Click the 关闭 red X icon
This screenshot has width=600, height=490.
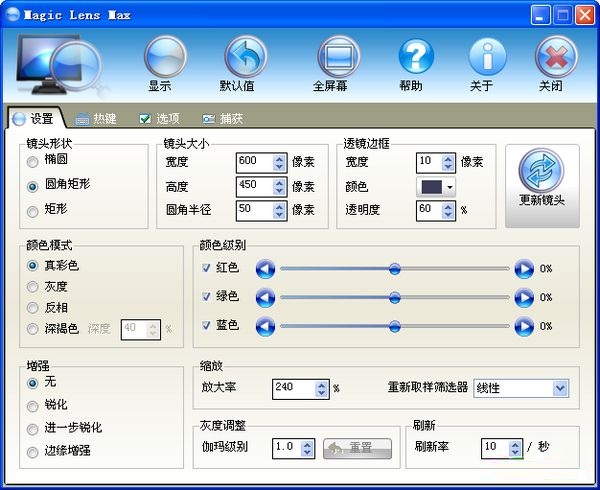556,57
